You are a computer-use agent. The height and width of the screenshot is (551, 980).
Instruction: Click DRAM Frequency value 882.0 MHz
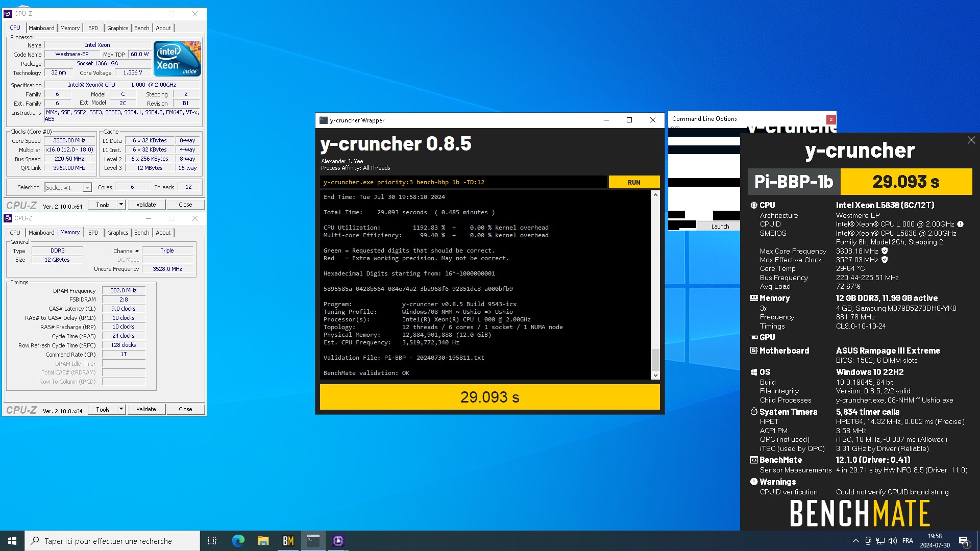coord(124,290)
